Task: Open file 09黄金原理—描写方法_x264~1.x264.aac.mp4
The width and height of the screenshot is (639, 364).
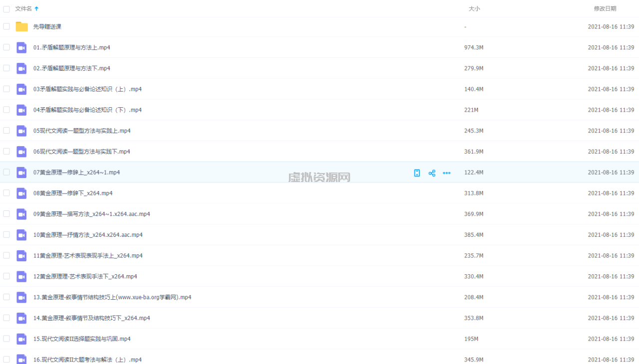Action: point(92,214)
